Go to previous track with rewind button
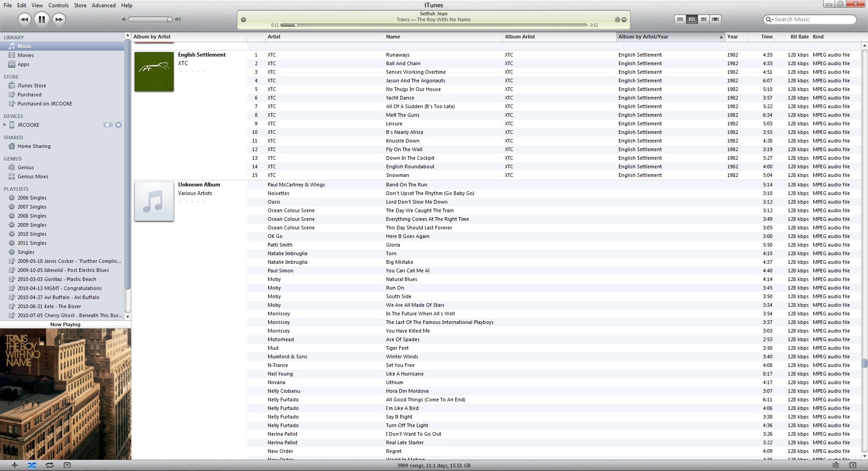This screenshot has height=471, width=868. click(x=24, y=19)
